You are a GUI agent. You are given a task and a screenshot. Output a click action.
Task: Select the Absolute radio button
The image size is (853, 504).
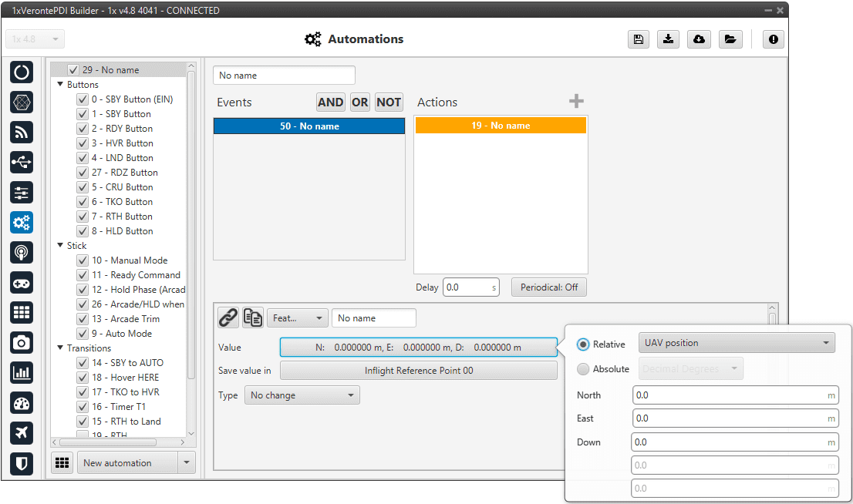583,369
